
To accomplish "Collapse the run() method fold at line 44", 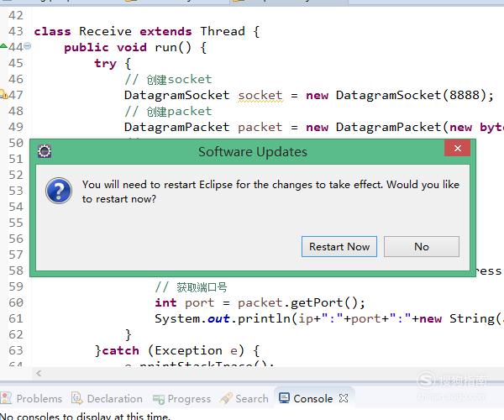I will pos(28,46).
